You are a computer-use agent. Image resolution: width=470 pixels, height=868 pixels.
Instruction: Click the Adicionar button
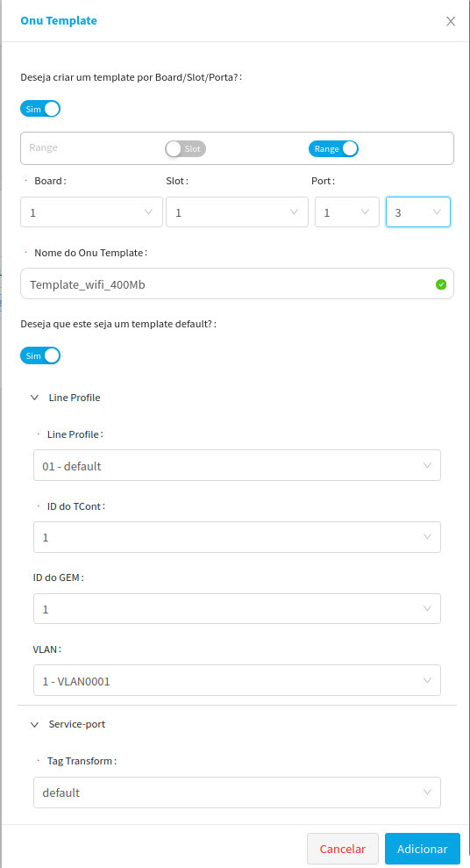pos(423,849)
